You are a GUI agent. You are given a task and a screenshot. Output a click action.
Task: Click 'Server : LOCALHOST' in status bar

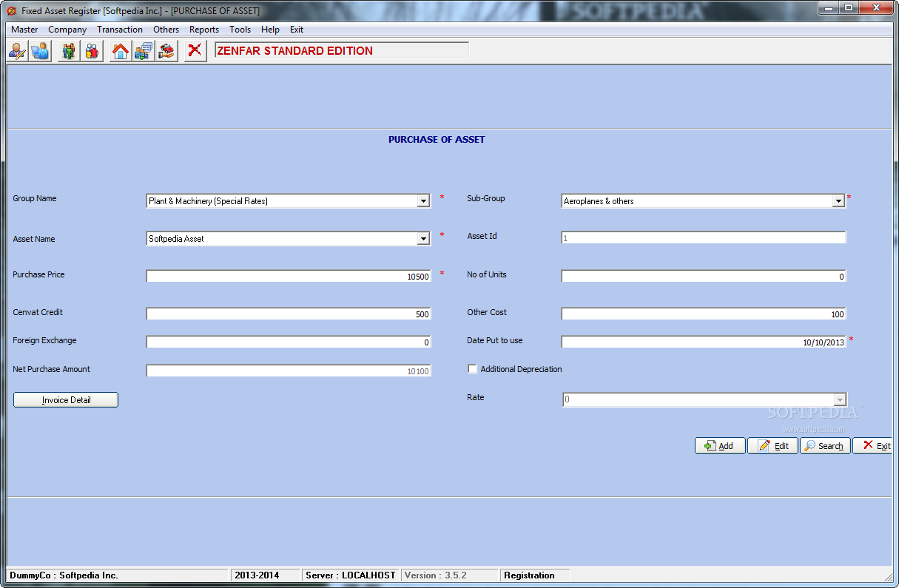click(x=351, y=575)
